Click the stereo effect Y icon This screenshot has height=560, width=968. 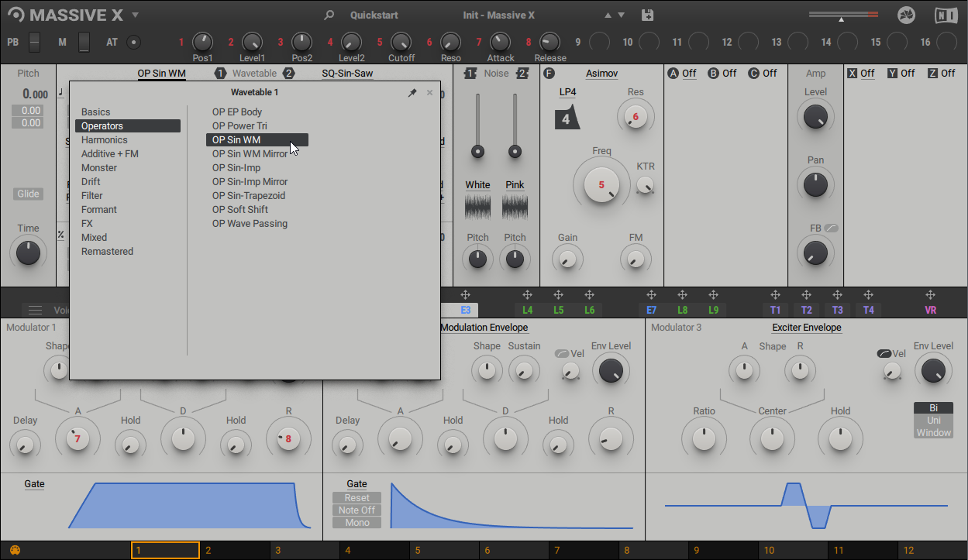893,74
